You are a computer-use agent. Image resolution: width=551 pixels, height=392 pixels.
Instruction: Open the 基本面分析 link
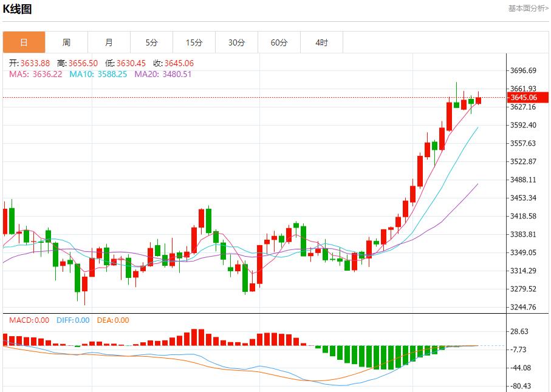pos(528,8)
